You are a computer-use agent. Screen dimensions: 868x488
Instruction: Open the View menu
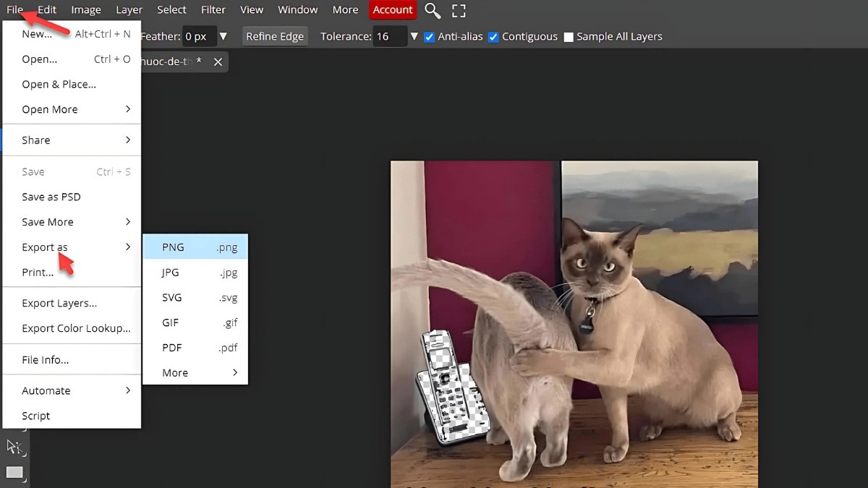(252, 10)
